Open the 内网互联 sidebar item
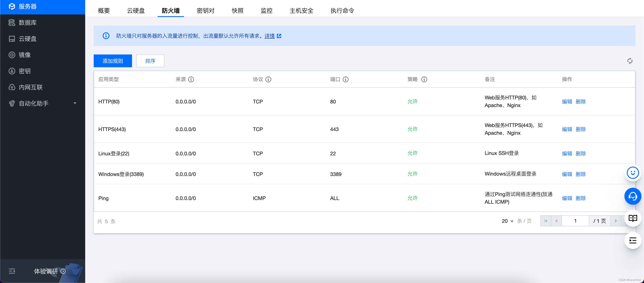 pos(43,87)
